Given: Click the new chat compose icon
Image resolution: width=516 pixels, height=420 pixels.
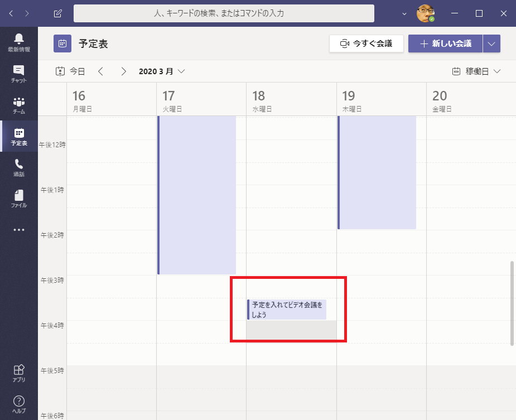Looking at the screenshot, I should (58, 13).
